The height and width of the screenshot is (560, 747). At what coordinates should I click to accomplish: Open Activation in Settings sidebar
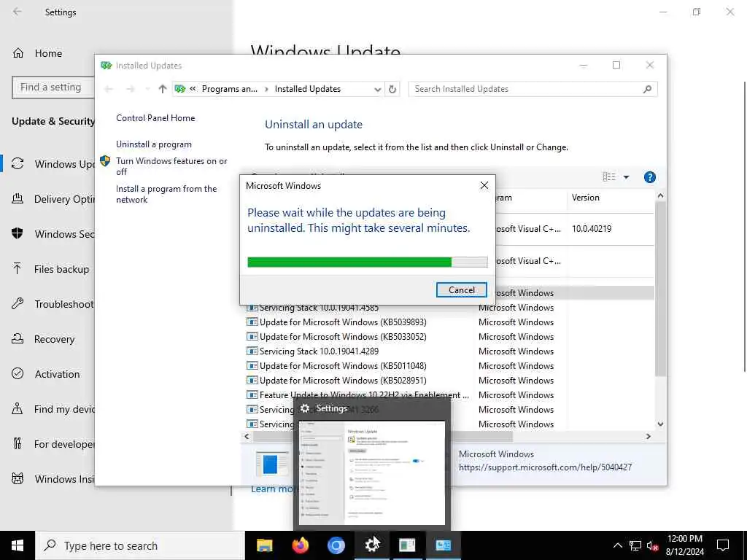(46, 374)
